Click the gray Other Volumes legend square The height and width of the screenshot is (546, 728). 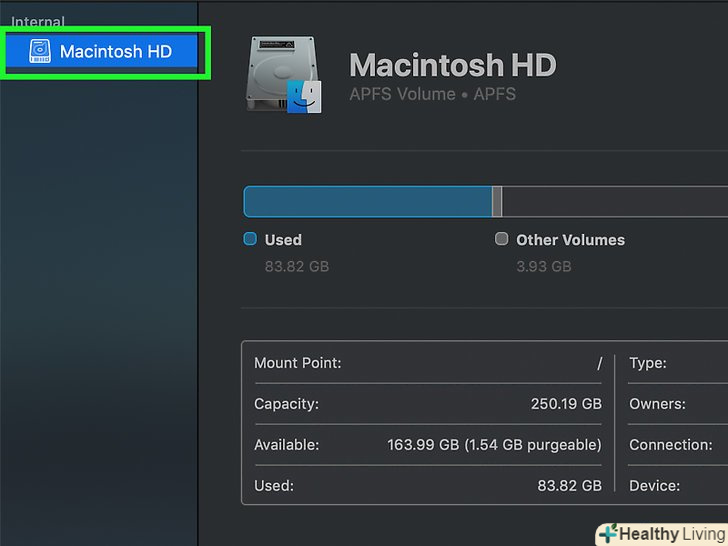tap(502, 240)
